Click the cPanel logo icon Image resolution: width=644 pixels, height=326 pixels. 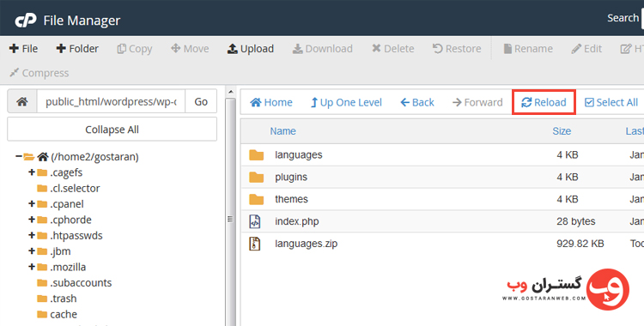tap(26, 21)
